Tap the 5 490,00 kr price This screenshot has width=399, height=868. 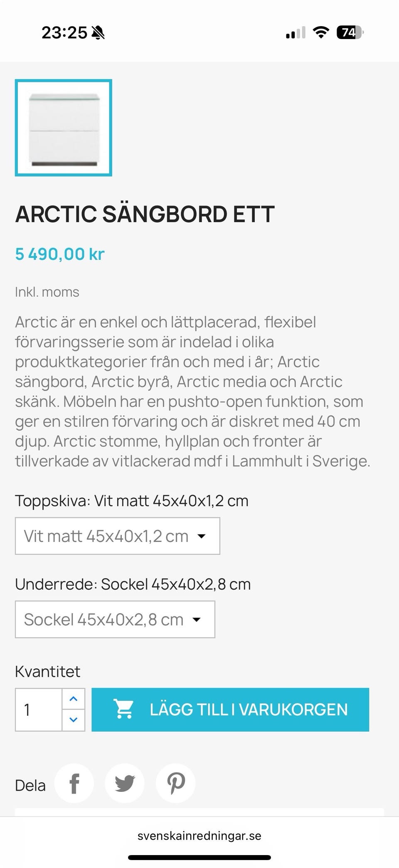click(60, 254)
